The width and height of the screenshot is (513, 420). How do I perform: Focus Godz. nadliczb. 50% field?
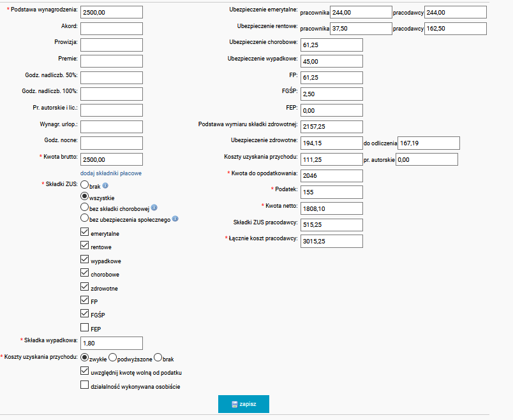point(112,78)
